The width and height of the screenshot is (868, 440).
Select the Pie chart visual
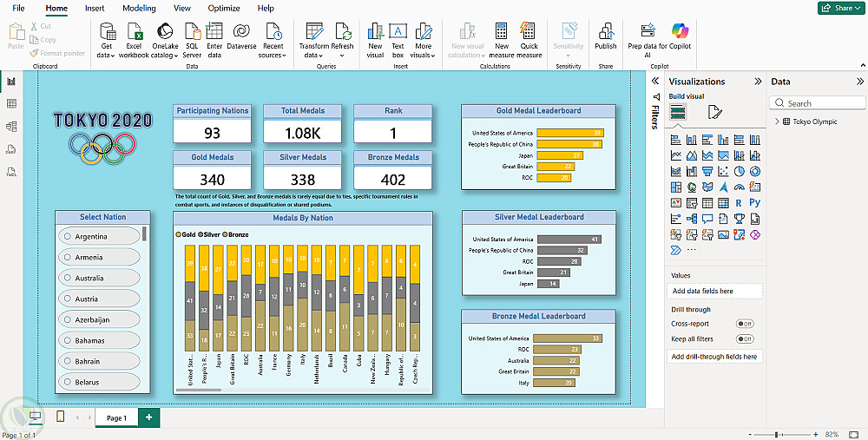pyautogui.click(x=739, y=172)
